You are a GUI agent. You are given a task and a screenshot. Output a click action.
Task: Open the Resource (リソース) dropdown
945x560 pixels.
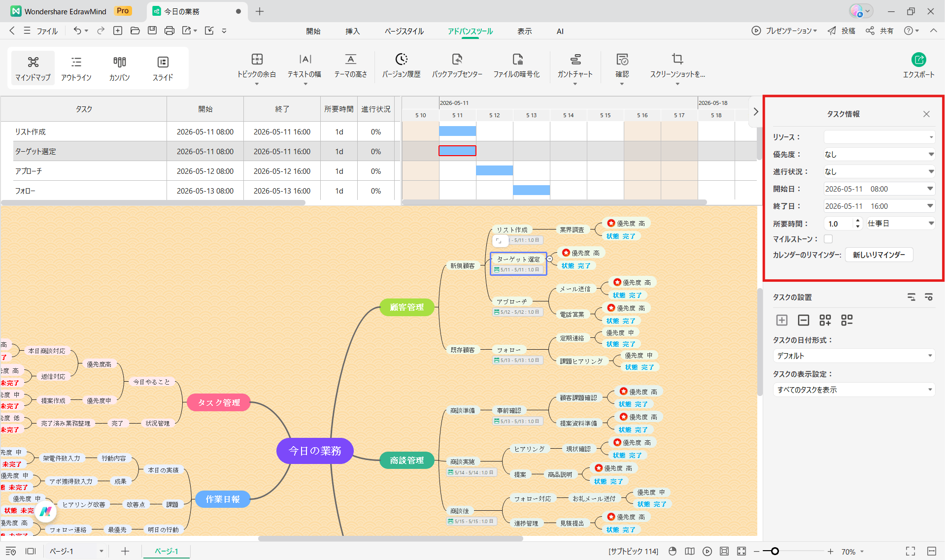tap(879, 137)
